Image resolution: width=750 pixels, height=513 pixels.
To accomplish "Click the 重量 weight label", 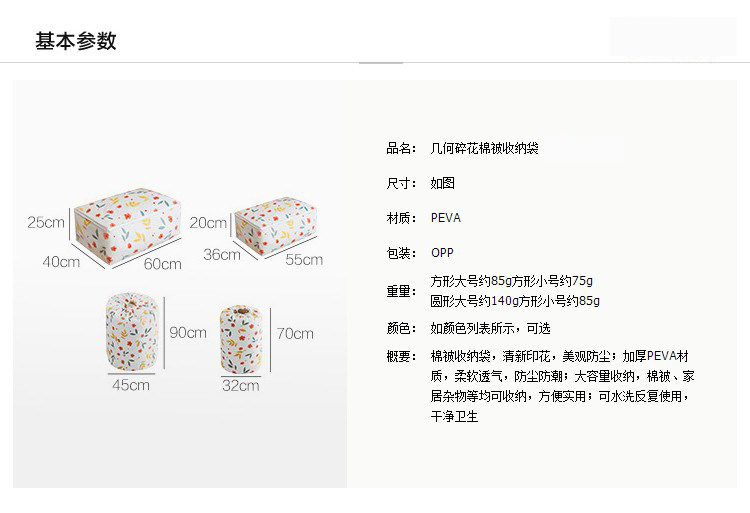I will pyautogui.click(x=401, y=291).
